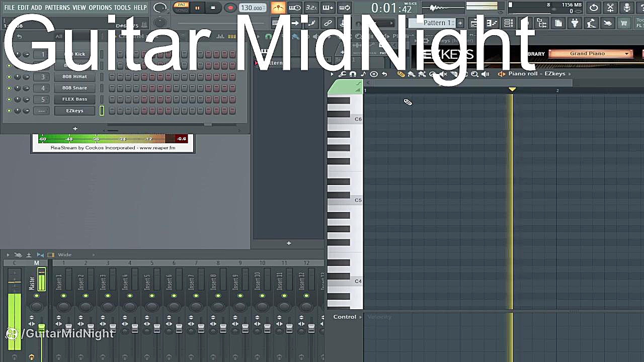Image resolution: width=644 pixels, height=362 pixels.
Task: Stop playback with the stop button
Action: (x=213, y=8)
